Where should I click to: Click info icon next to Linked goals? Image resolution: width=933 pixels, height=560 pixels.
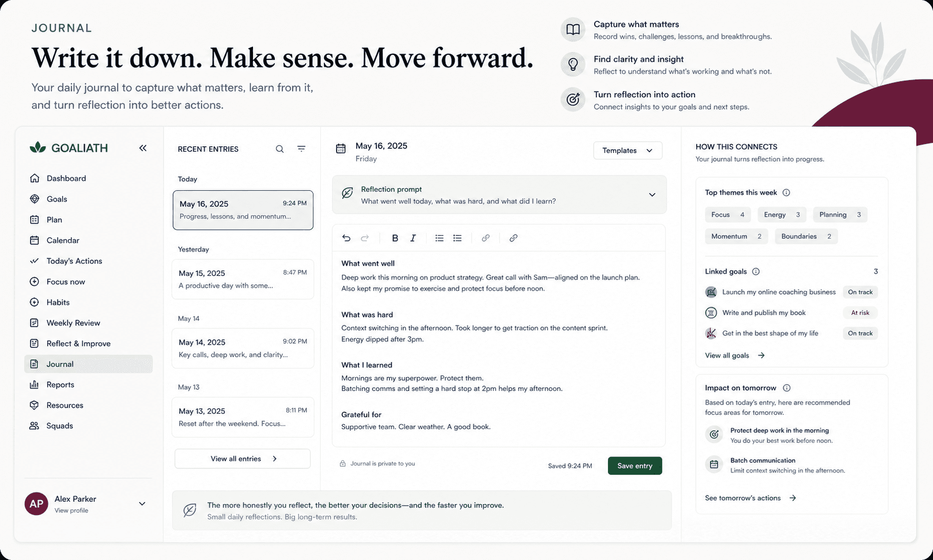point(756,271)
